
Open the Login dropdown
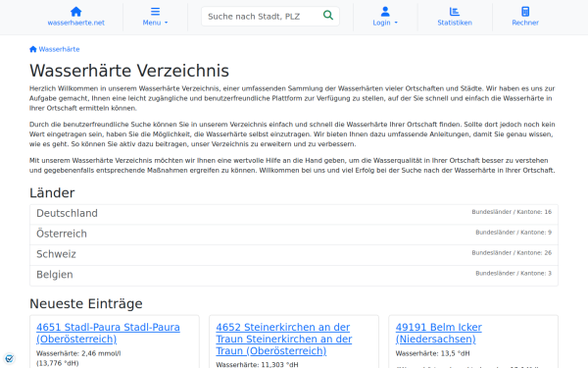tap(385, 23)
